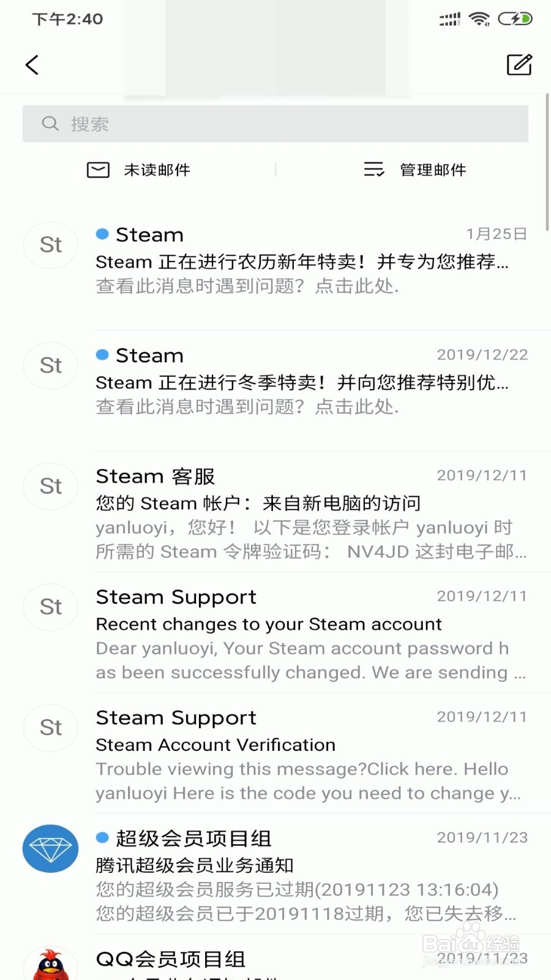Viewport: 551px width, 980px height.
Task: Open 管理邮件 options
Action: click(433, 170)
